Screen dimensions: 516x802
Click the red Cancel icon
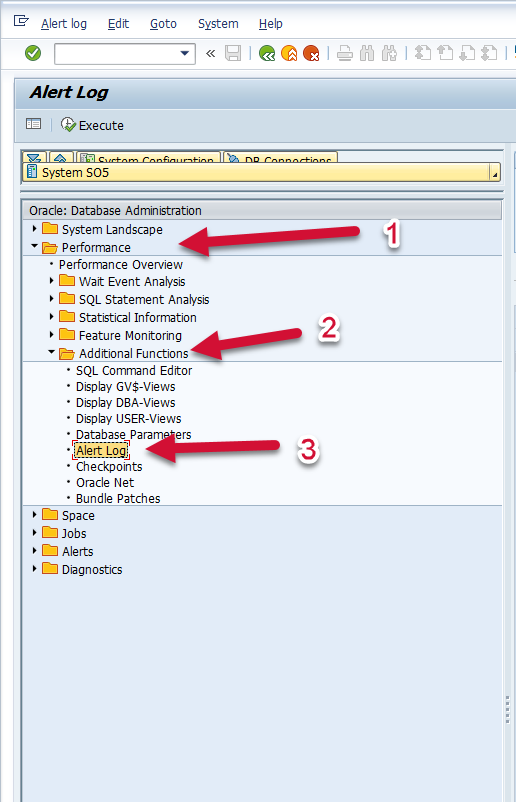coord(311,53)
